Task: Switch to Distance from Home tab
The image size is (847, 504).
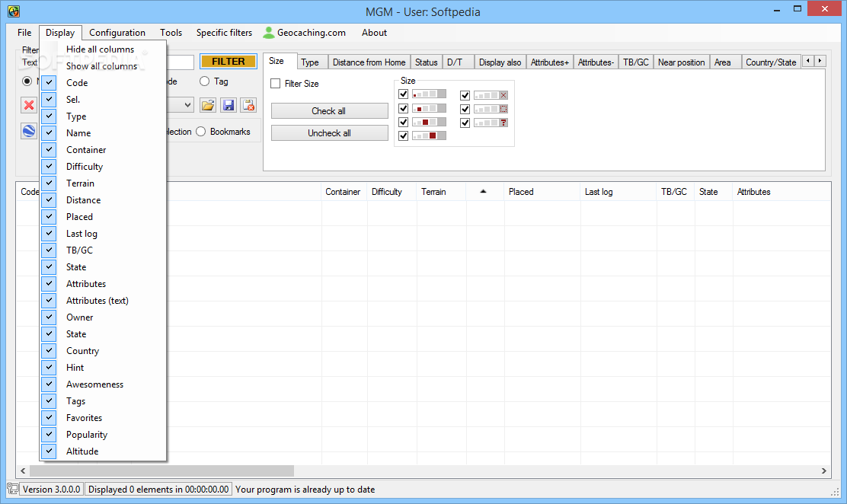Action: pyautogui.click(x=369, y=62)
